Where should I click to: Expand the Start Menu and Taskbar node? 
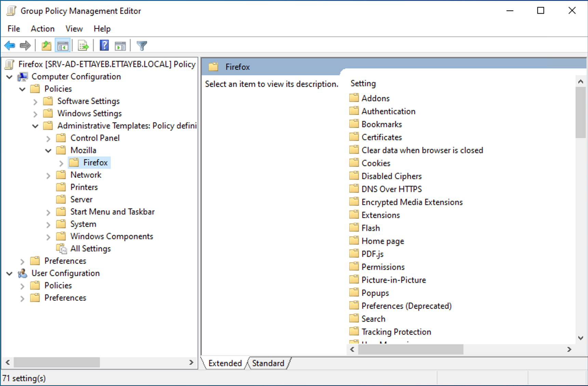pyautogui.click(x=48, y=212)
